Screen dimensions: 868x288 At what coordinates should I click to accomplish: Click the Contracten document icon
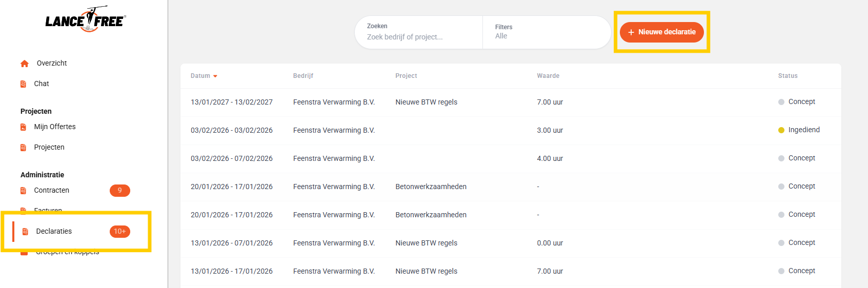pyautogui.click(x=23, y=191)
